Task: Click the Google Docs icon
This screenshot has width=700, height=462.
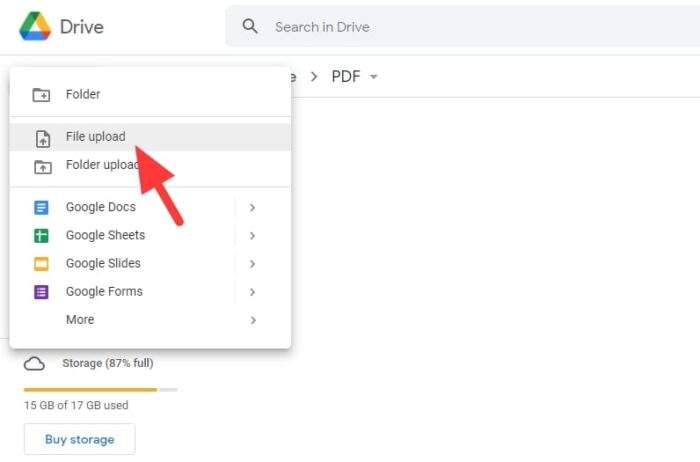Action: tap(41, 208)
